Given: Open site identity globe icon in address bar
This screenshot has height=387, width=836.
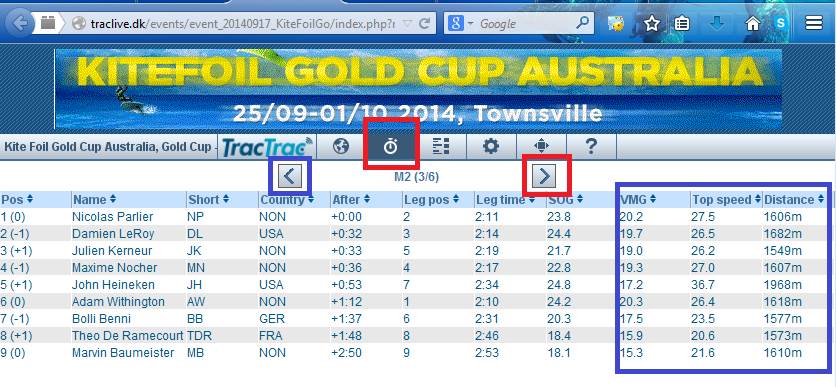Looking at the screenshot, I should [x=79, y=23].
